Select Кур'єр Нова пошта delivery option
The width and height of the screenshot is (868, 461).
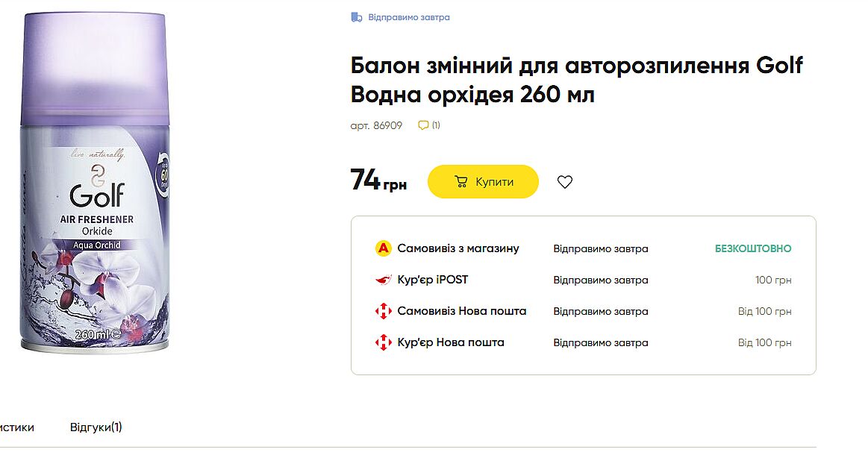450,342
